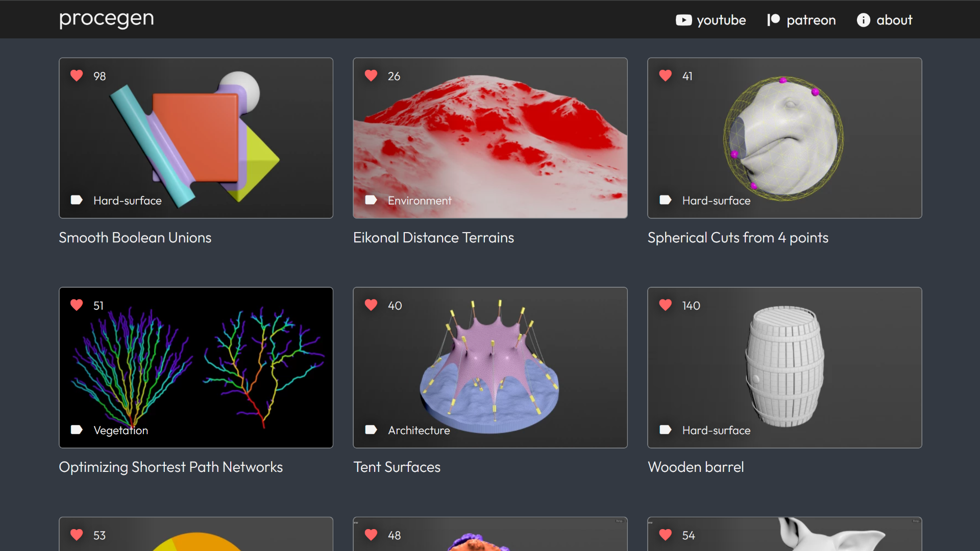Select Hard-surface tag on Wooden barrel card
Viewport: 980px width, 551px height.
[716, 430]
